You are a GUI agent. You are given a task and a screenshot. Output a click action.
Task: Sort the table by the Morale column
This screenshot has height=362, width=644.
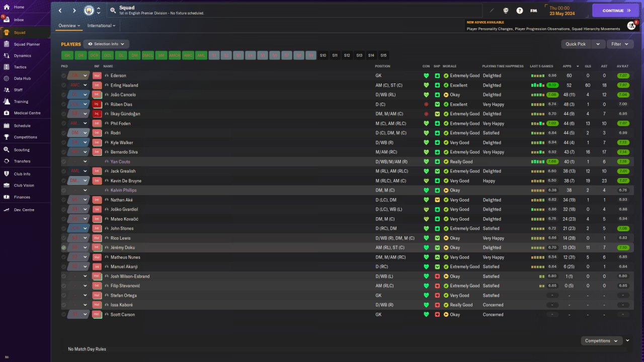point(449,66)
